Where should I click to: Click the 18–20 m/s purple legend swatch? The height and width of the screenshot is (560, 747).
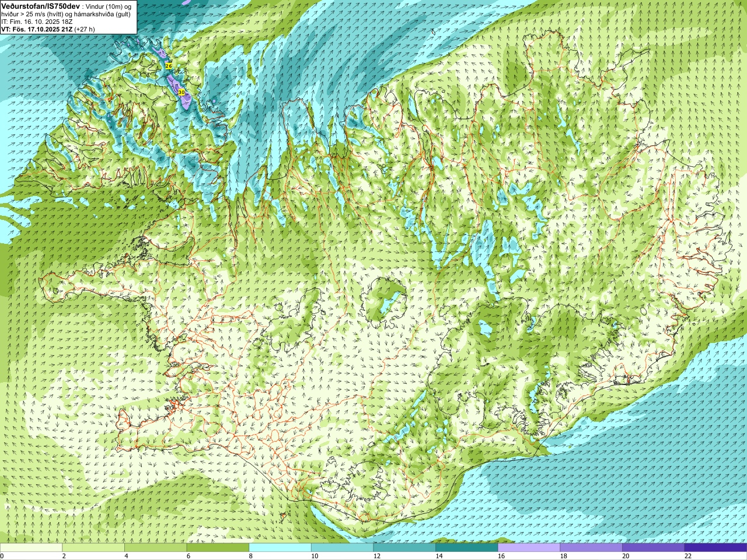(x=591, y=548)
